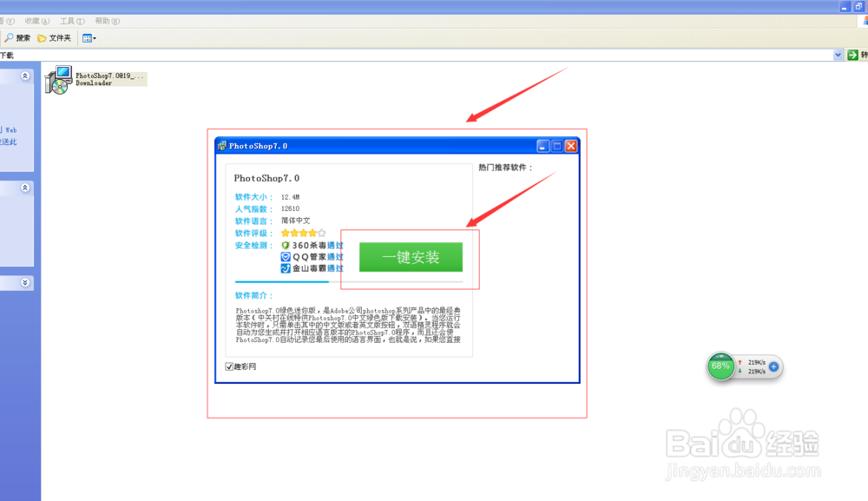
Task: Close the PhotoShop7.0 installer dialog
Action: click(x=571, y=146)
